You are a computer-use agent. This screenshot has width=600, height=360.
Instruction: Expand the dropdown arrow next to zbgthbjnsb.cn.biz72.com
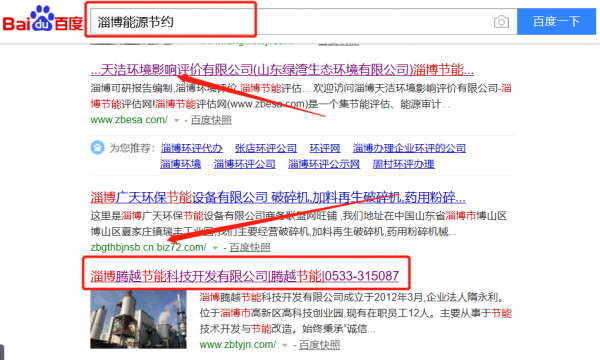[215, 248]
